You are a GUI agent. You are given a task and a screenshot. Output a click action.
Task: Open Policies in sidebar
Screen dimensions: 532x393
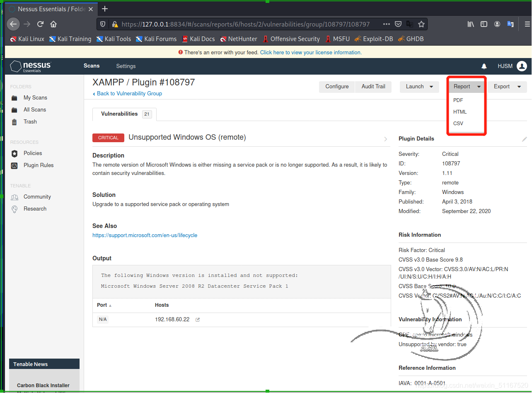click(x=33, y=153)
